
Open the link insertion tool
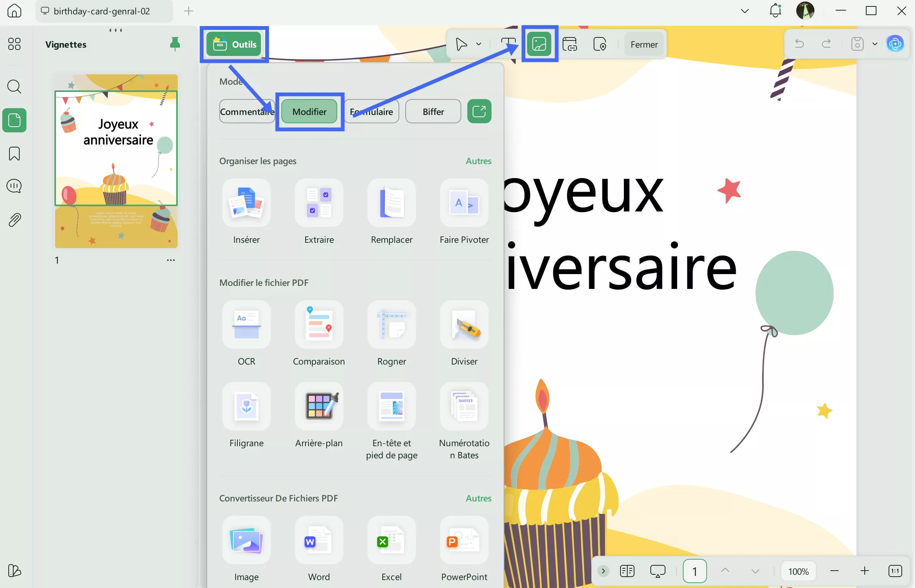[570, 43]
